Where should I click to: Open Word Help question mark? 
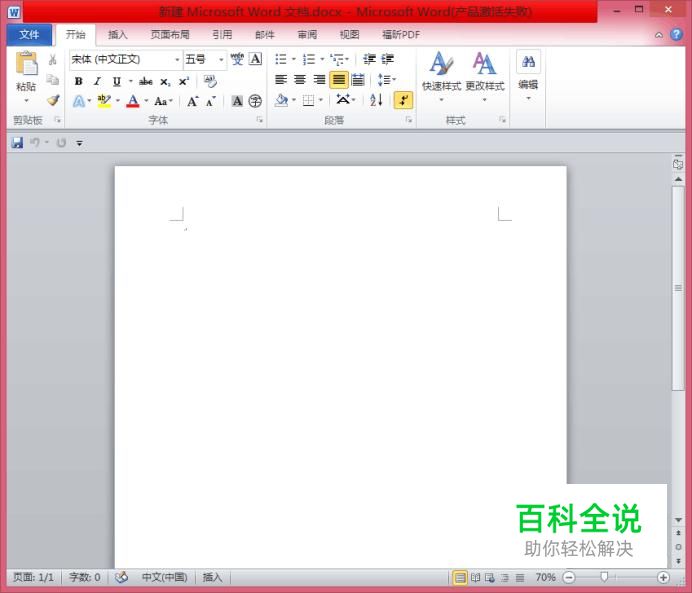click(676, 34)
